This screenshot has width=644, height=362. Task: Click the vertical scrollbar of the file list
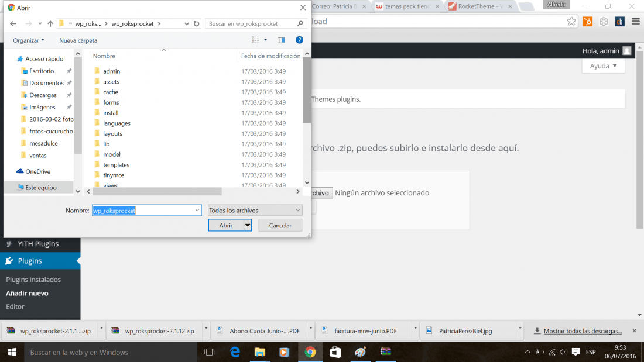pos(307,90)
